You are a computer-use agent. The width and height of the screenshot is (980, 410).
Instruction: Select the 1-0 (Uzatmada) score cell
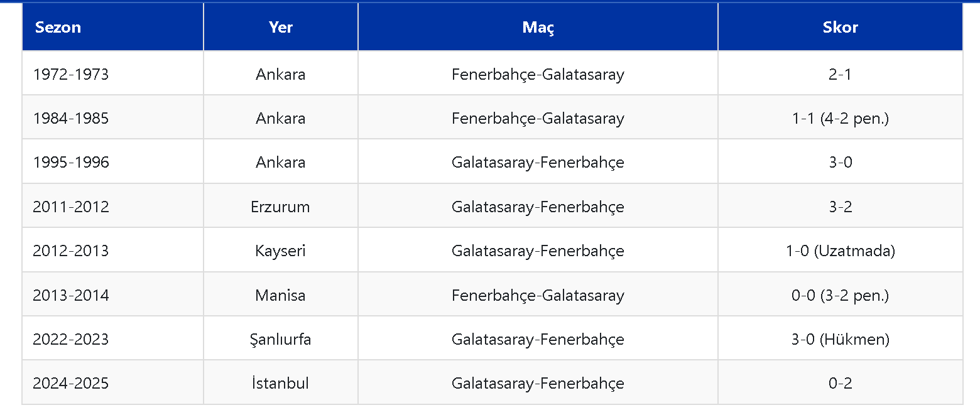840,251
